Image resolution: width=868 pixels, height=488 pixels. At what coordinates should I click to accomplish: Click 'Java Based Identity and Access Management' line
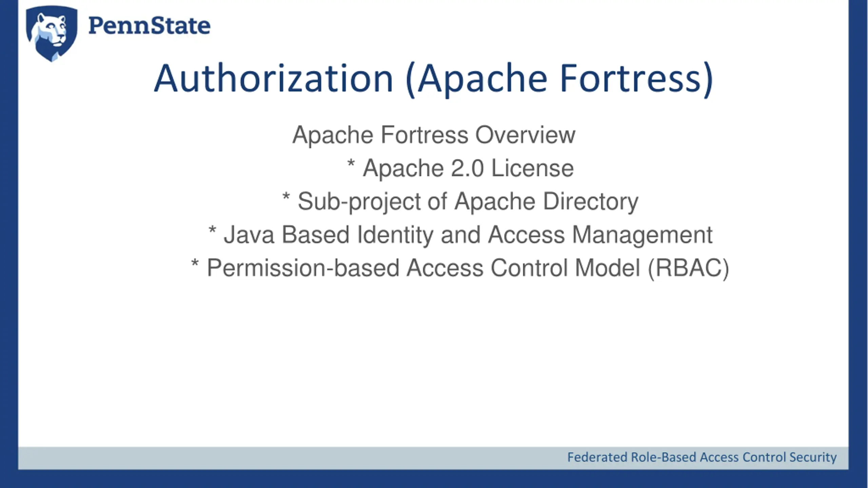[x=460, y=235]
